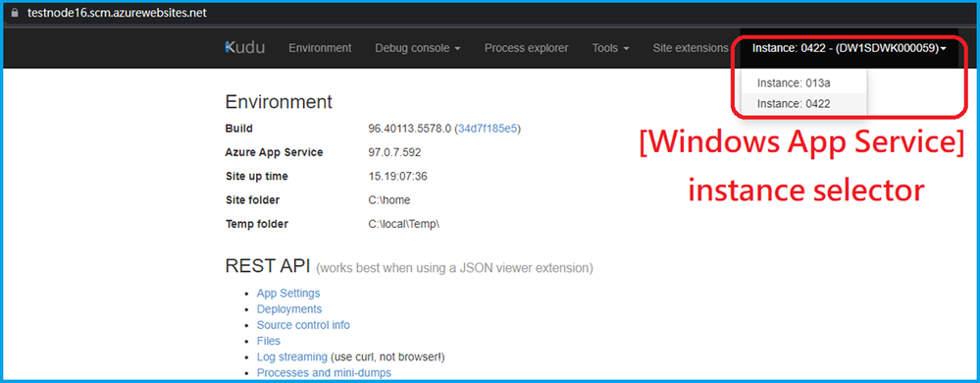Expand the Debug console dropdown menu
This screenshot has width=980, height=383.
tap(418, 48)
